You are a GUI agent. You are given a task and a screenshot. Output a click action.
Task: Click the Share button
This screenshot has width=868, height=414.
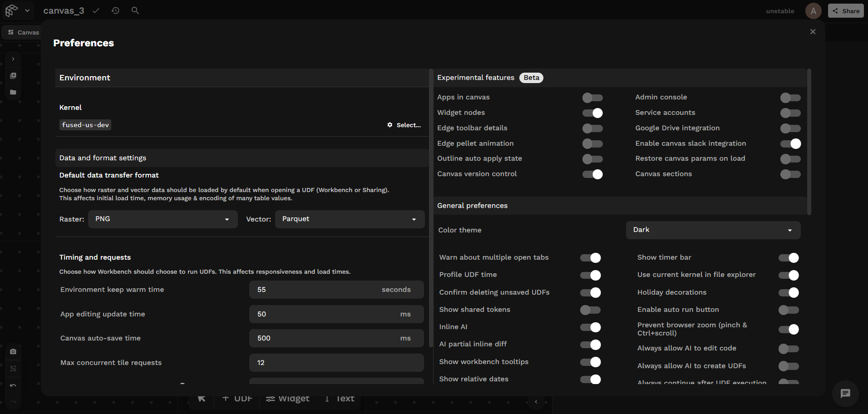point(846,11)
